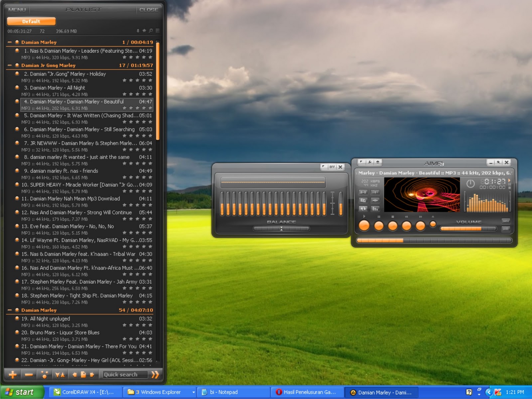
Task: Click the elapsed time display in AIMP
Action: [494, 182]
